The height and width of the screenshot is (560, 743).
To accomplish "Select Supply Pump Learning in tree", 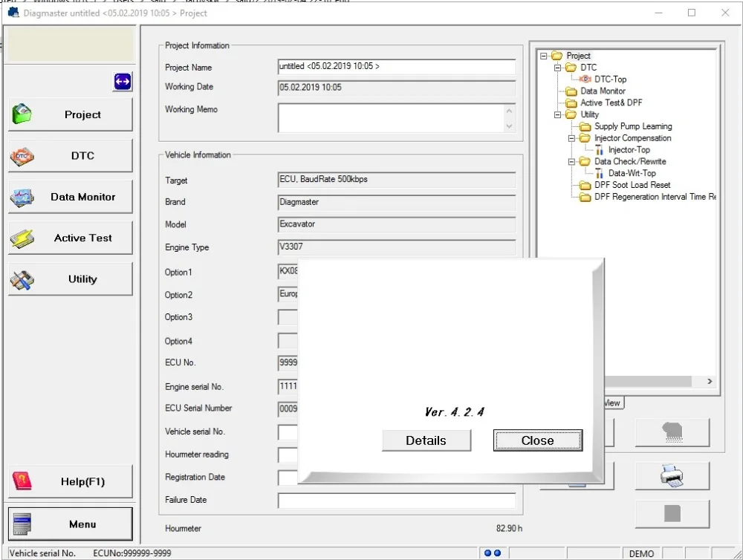I will (x=633, y=126).
